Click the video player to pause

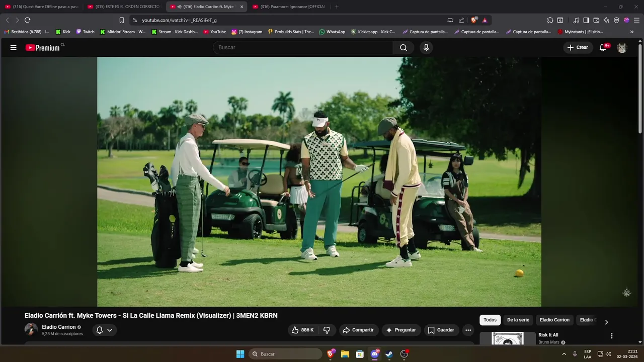click(319, 182)
